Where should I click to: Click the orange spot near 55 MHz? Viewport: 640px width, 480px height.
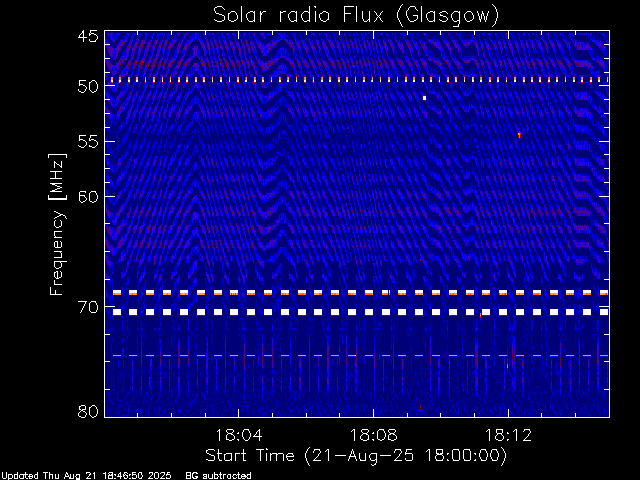pyautogui.click(x=519, y=134)
